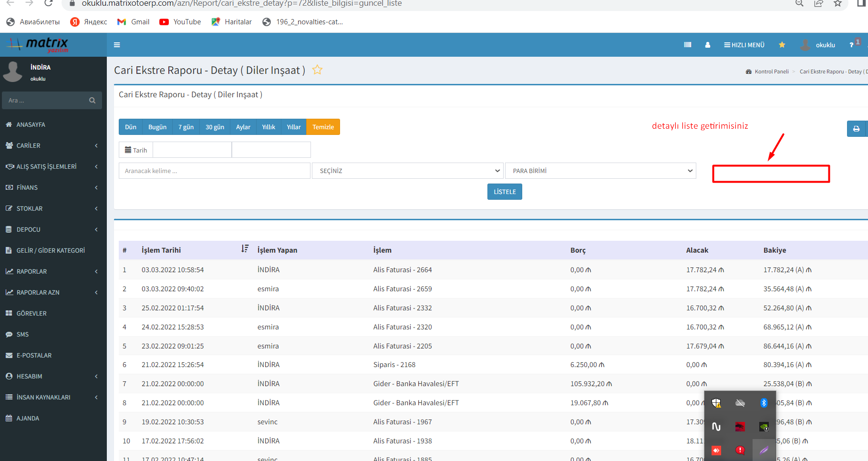Open the SEÇİNİZ dropdown
Viewport: 868px width, 461px height.
(408, 171)
